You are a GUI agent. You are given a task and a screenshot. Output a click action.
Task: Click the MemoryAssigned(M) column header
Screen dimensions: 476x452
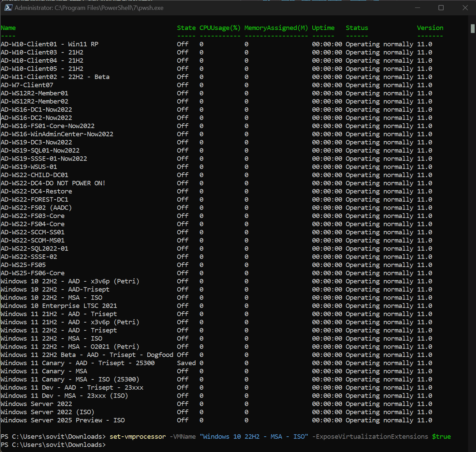[276, 28]
